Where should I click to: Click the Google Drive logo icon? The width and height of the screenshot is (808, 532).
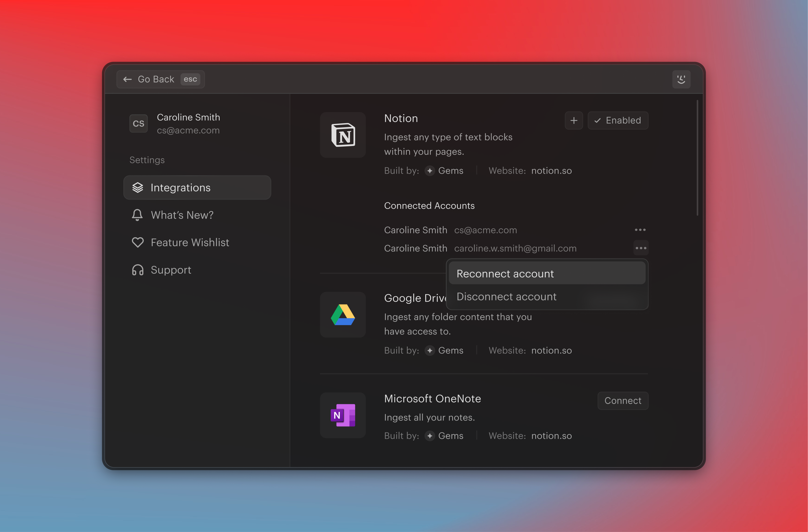343,315
